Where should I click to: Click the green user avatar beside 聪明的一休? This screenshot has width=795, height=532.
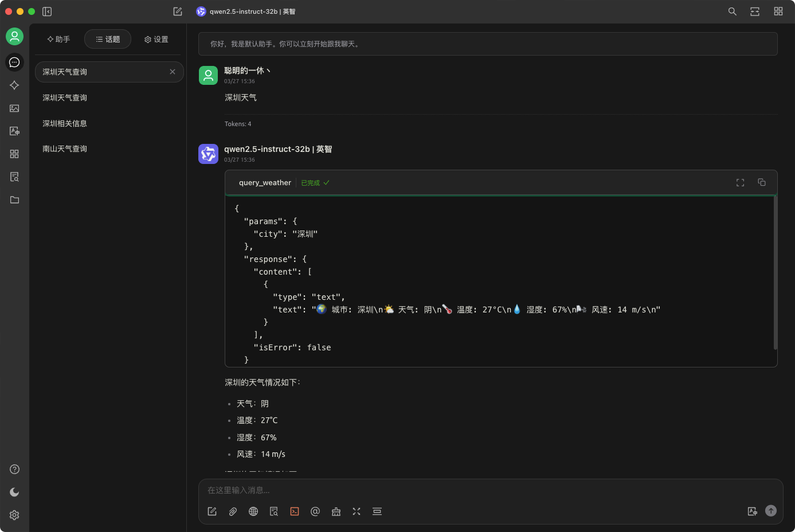tap(208, 75)
